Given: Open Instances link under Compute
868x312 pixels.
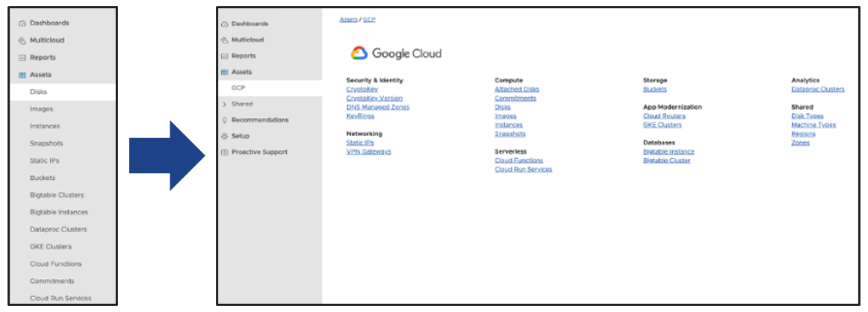Looking at the screenshot, I should (x=509, y=125).
